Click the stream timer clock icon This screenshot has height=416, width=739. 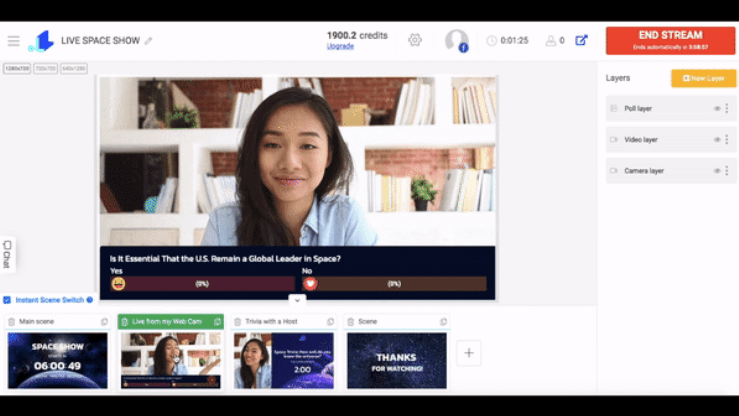[x=491, y=41]
